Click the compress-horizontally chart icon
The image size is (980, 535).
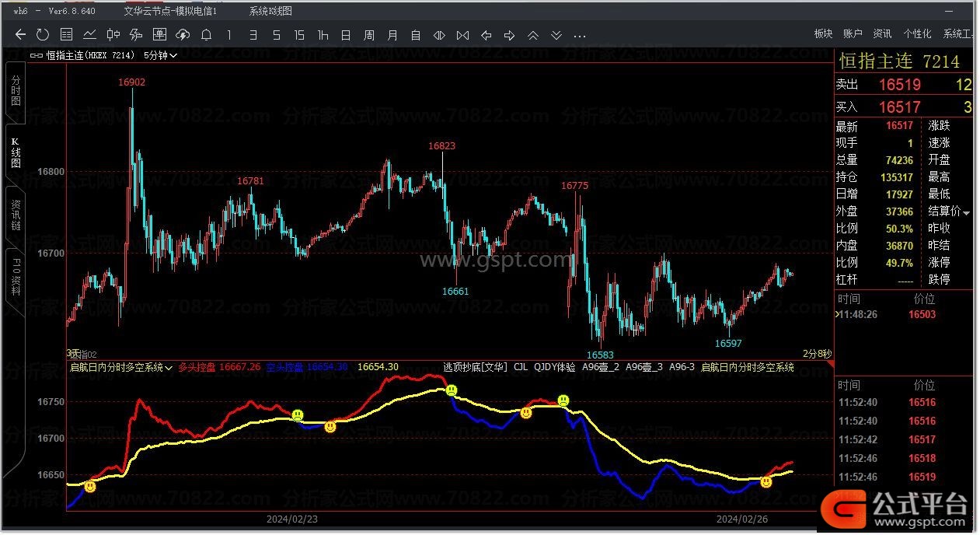pos(462,35)
